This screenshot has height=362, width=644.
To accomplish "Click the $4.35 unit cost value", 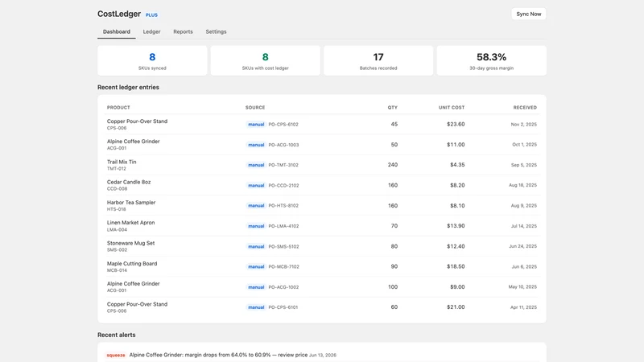I will pyautogui.click(x=457, y=165).
